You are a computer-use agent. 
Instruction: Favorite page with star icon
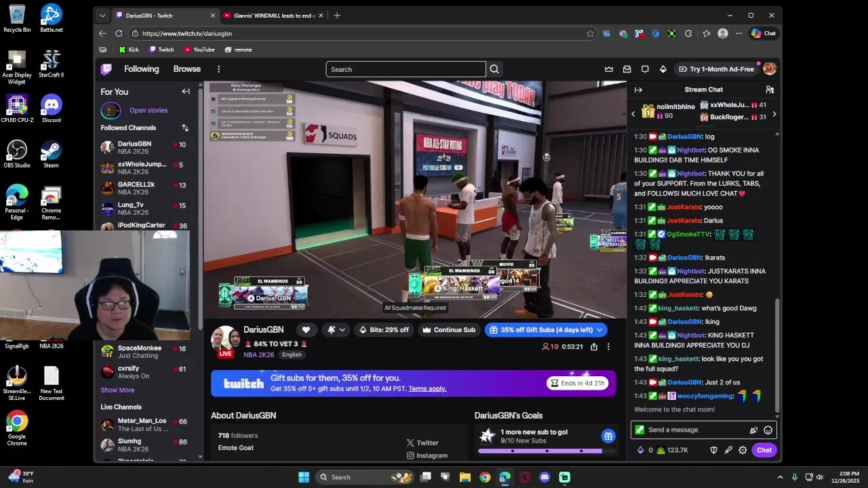coord(590,33)
